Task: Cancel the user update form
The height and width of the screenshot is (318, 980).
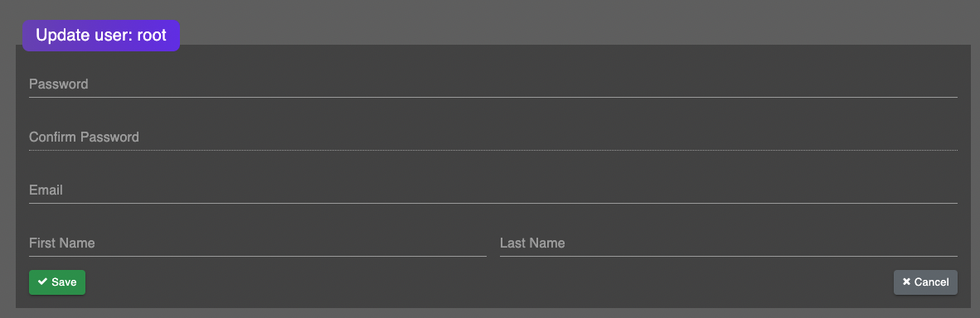Action: tap(925, 282)
